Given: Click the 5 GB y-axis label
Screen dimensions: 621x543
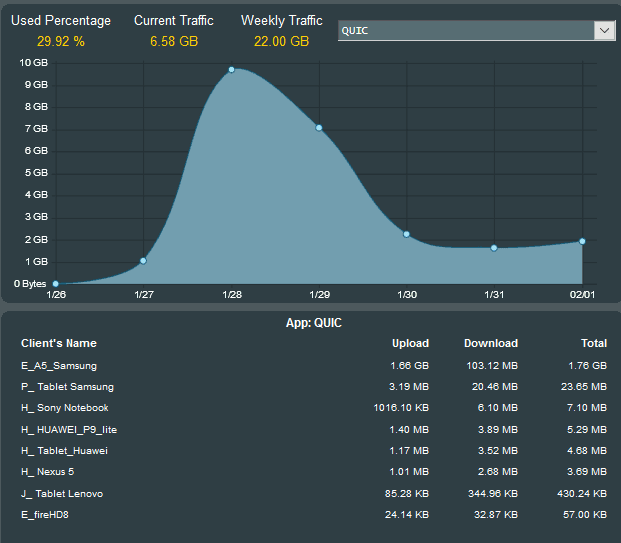Looking at the screenshot, I should pos(36,173).
